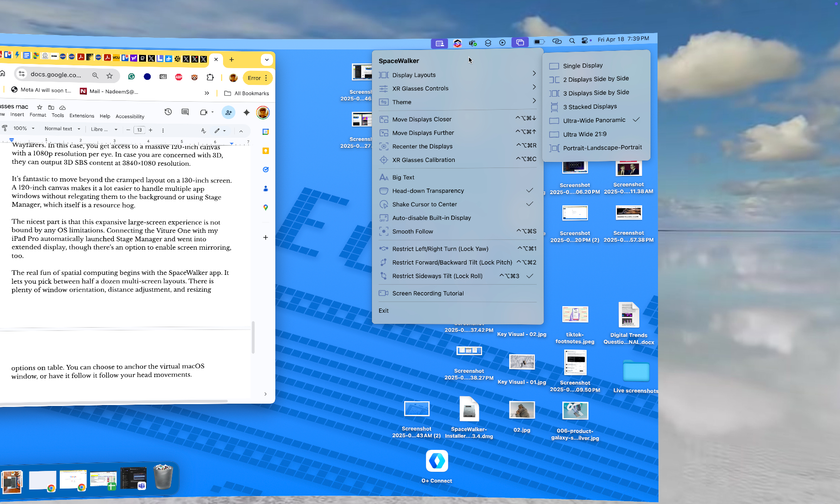Viewport: 840px width, 504px height.
Task: Open the Gemini spark icon in Docs toolbar
Action: (246, 112)
